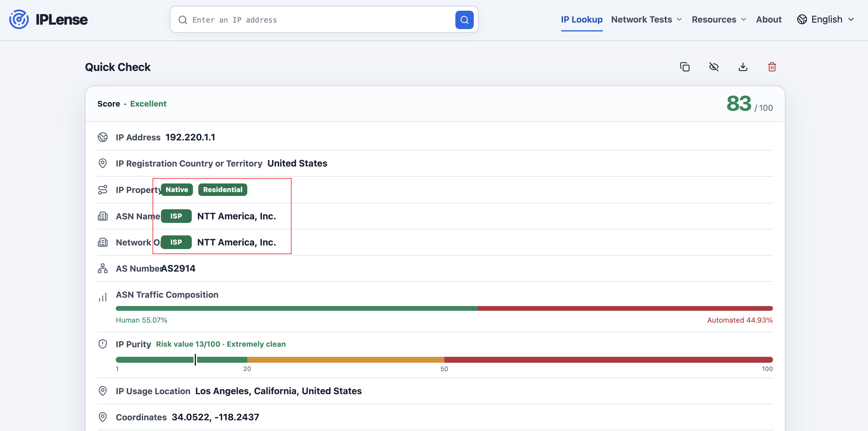Download the Quick Check report
Viewport: 868px width, 431px height.
pyautogui.click(x=743, y=67)
